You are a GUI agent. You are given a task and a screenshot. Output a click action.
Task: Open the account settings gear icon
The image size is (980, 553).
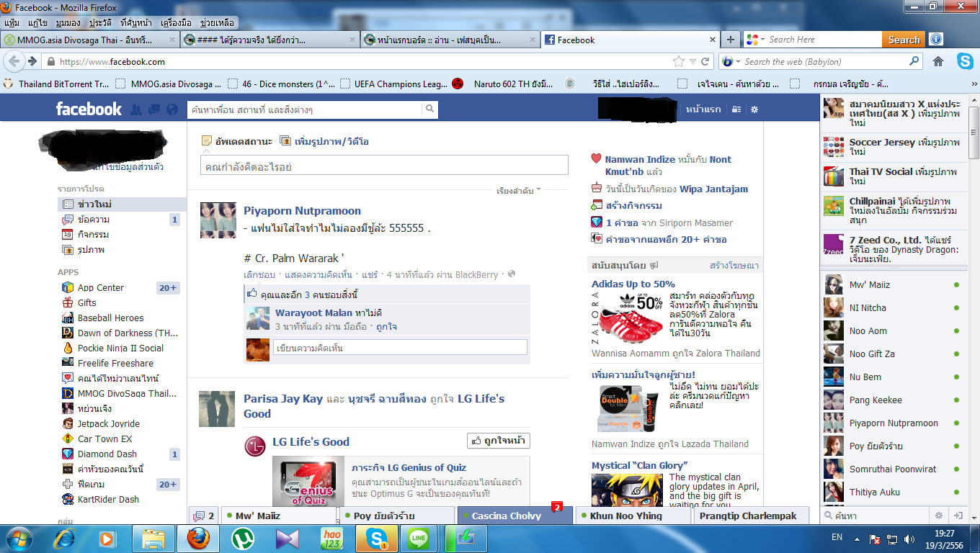[x=754, y=109]
